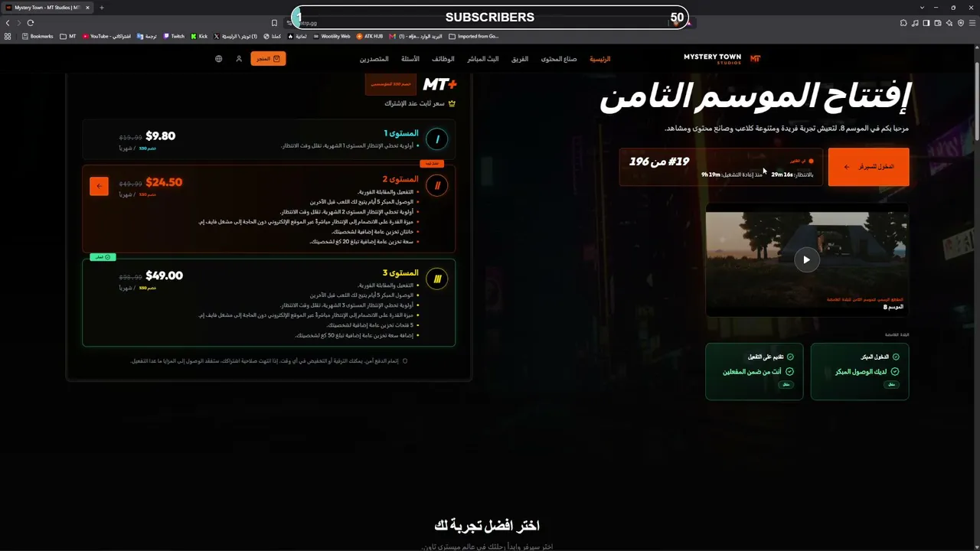Screen dimensions: 980x551
Task: Click the browser back arrow
Action: 8,23
